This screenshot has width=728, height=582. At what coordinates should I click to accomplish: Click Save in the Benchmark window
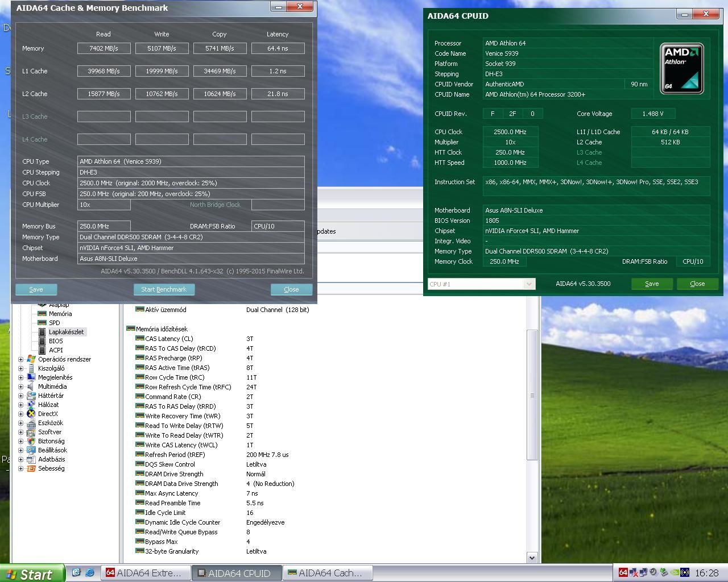coord(36,289)
